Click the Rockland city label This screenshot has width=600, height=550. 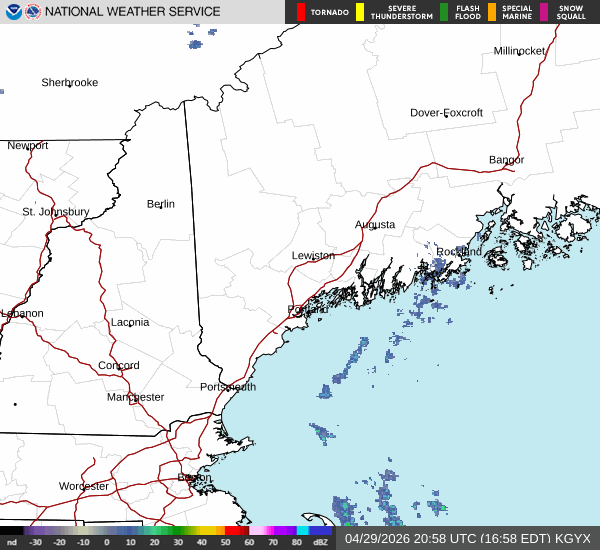459,252
